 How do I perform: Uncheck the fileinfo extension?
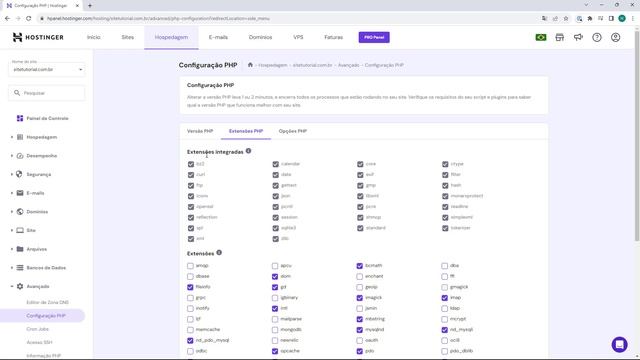pyautogui.click(x=190, y=287)
